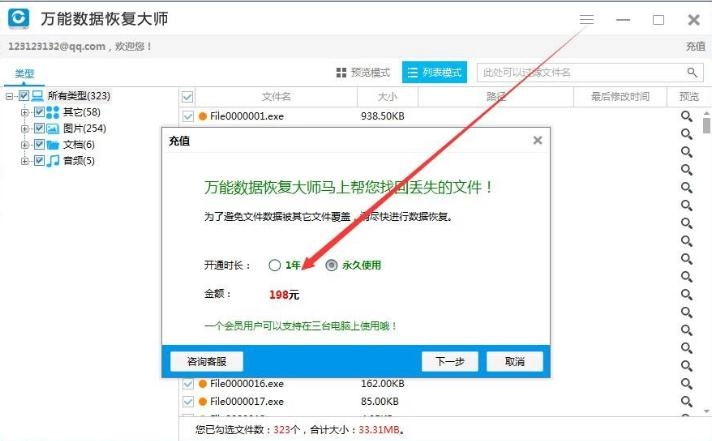Toggle 其它(58) checkbox
This screenshot has height=441, width=712.
(39, 112)
